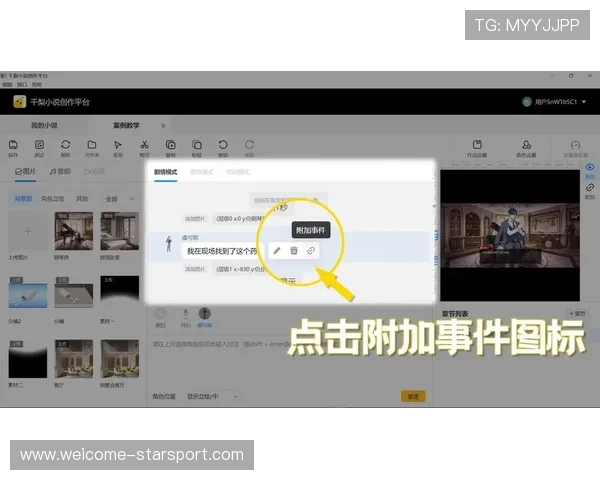Filter assets by 背景图
Screen dimensions: 600x480
click(x=23, y=199)
